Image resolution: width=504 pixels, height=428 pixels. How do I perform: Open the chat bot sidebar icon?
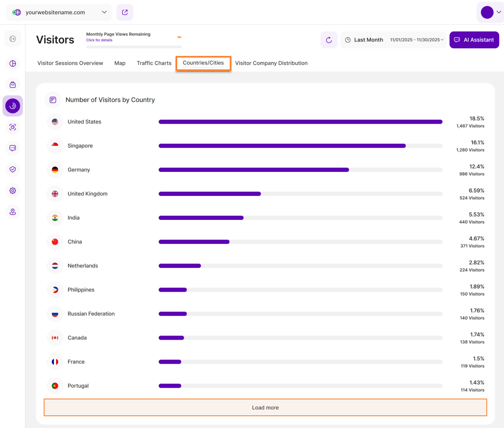(13, 148)
